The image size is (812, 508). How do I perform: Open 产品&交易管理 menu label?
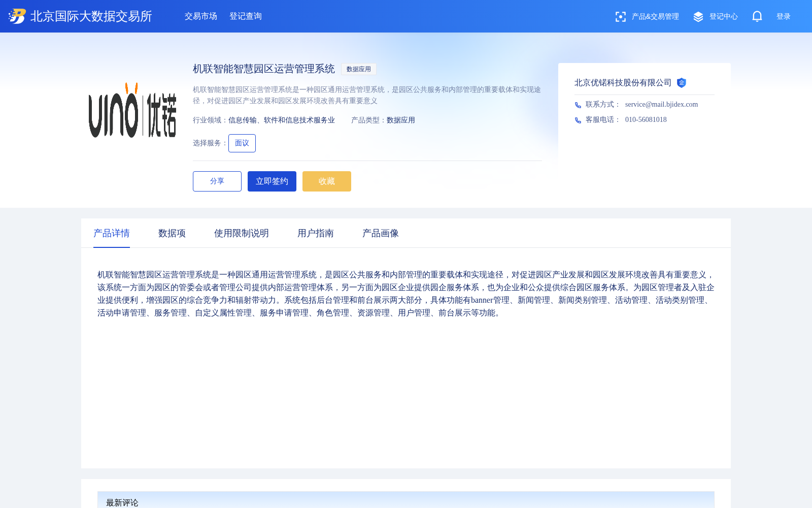[x=655, y=17]
